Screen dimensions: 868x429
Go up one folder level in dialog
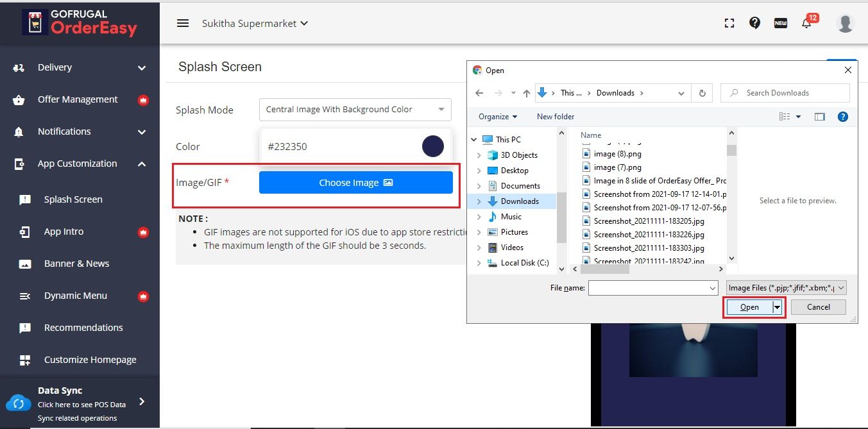coord(527,93)
